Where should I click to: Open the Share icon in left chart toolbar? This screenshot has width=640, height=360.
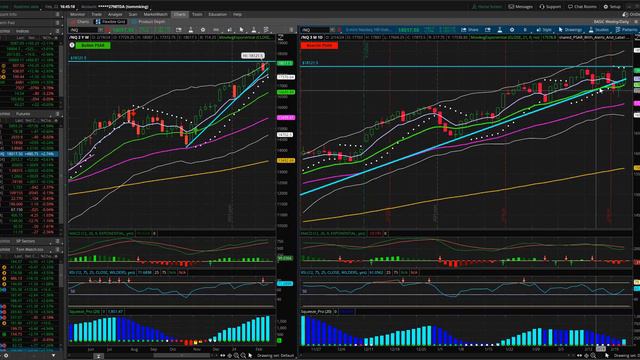tap(178, 30)
